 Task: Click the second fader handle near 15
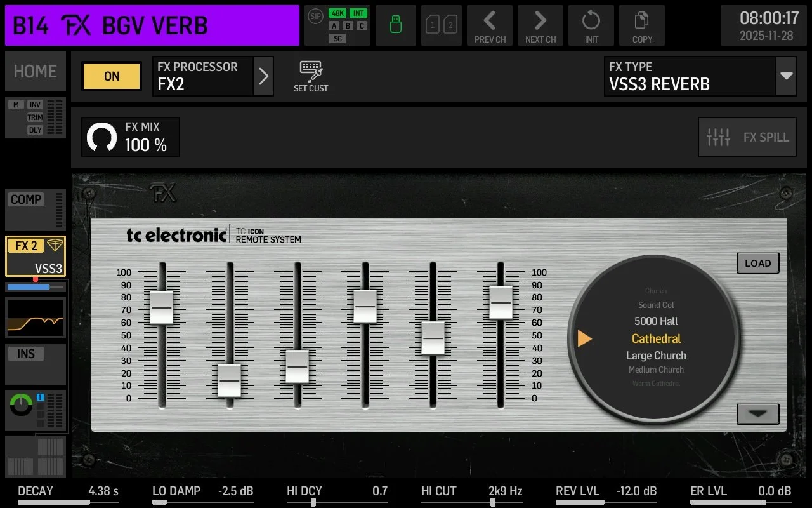[229, 380]
